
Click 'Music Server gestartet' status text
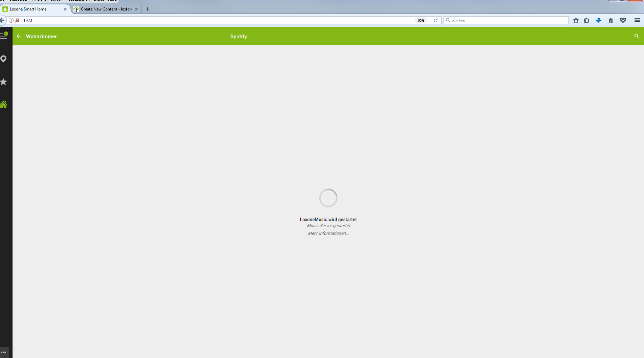coord(328,226)
